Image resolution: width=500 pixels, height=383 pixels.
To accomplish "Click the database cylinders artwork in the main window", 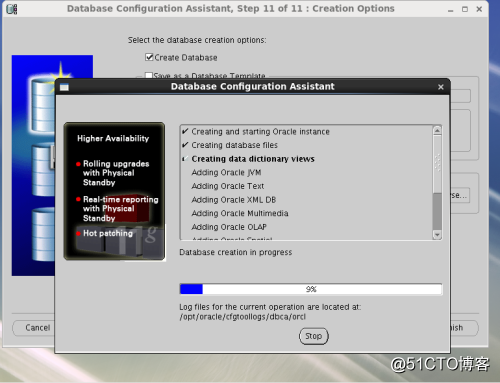I will 33,165.
